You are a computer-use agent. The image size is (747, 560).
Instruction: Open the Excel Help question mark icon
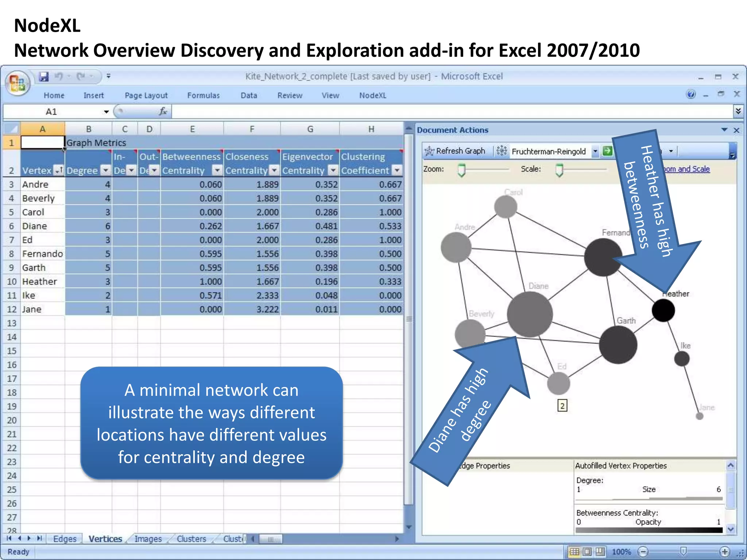pos(690,94)
